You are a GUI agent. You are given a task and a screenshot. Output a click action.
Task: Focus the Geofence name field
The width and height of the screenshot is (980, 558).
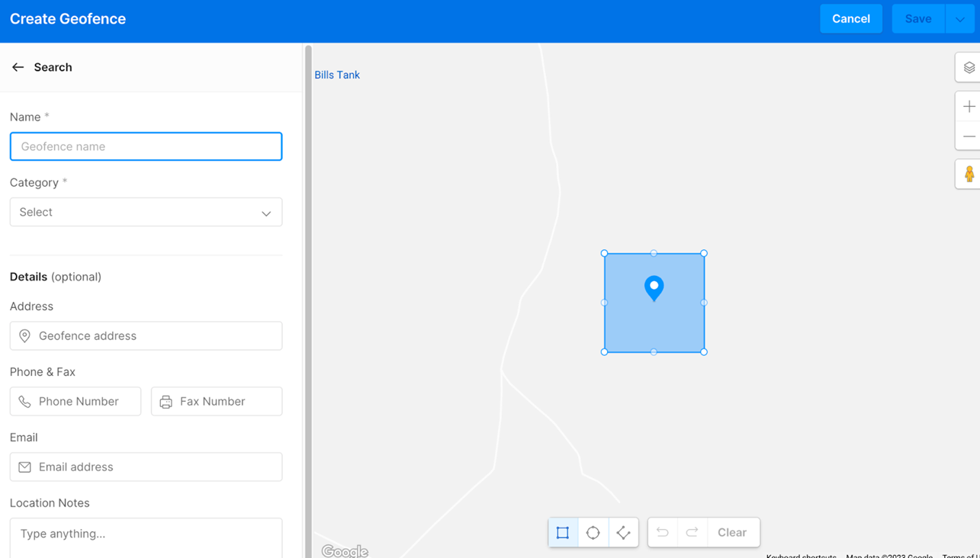[x=146, y=146]
